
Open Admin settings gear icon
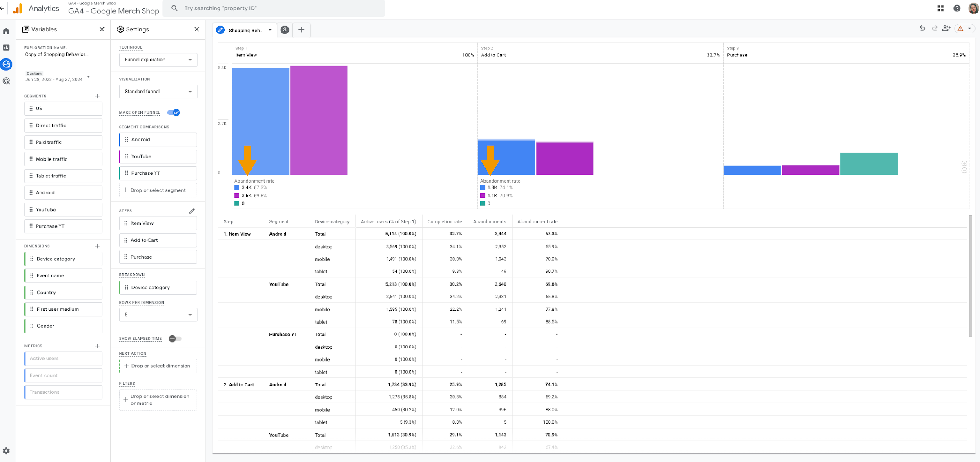(x=6, y=451)
